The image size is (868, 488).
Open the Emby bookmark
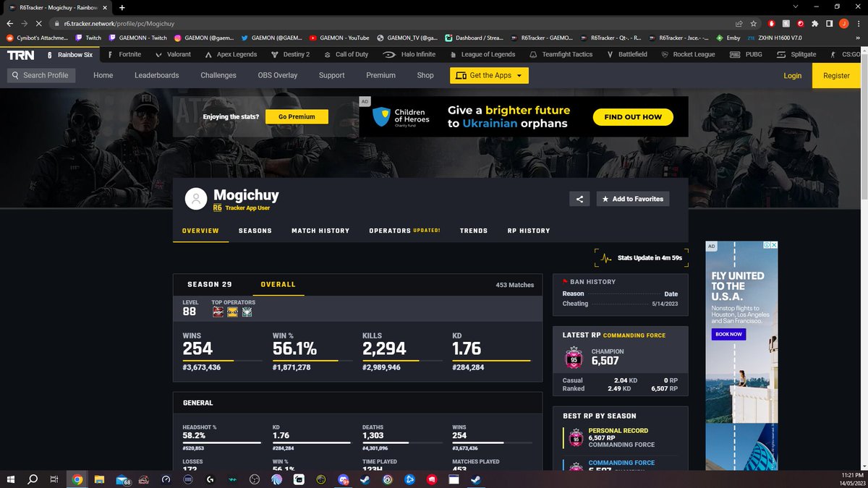[x=728, y=38]
